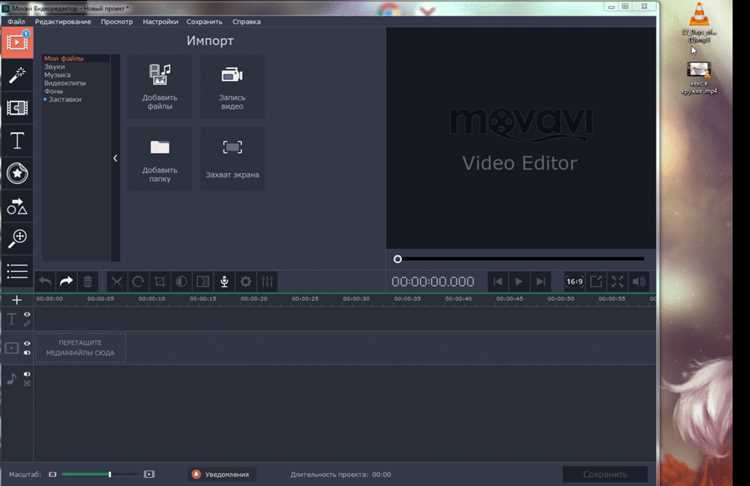Collapse the import file list panel arrow
The height and width of the screenshot is (486, 750).
point(115,158)
